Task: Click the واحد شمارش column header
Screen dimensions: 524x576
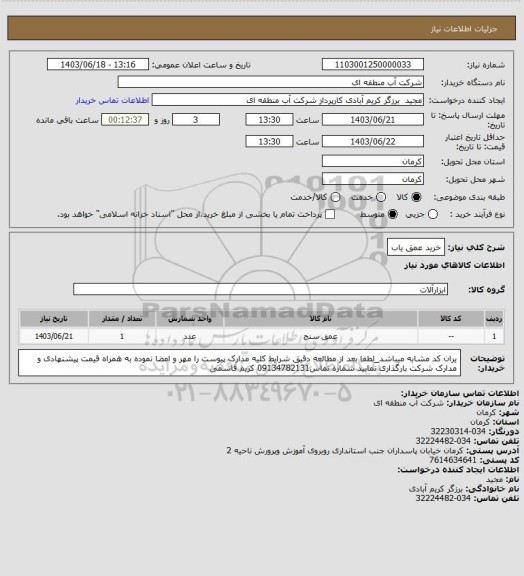Action: pyautogui.click(x=190, y=318)
